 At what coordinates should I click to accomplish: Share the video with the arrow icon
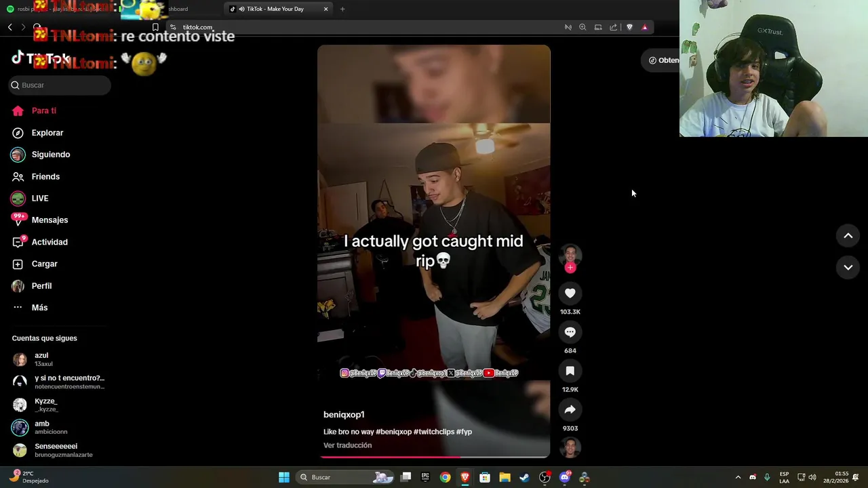(570, 409)
